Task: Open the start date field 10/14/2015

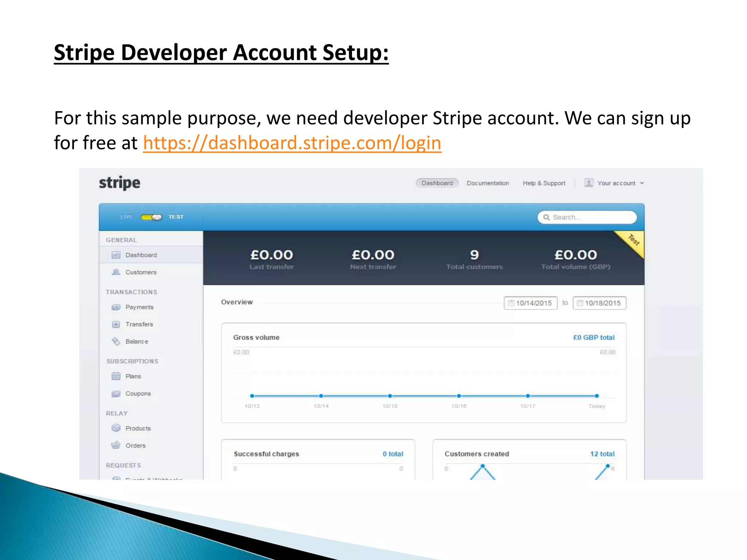Action: pyautogui.click(x=531, y=303)
